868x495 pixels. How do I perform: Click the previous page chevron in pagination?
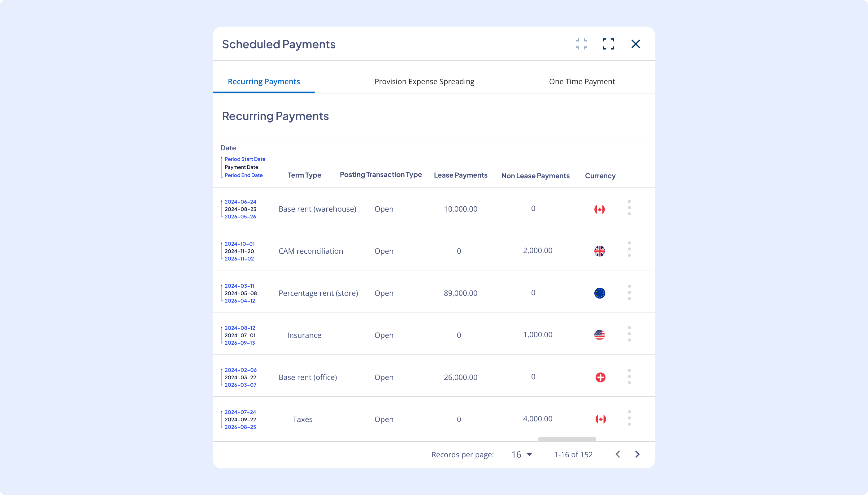pyautogui.click(x=617, y=454)
